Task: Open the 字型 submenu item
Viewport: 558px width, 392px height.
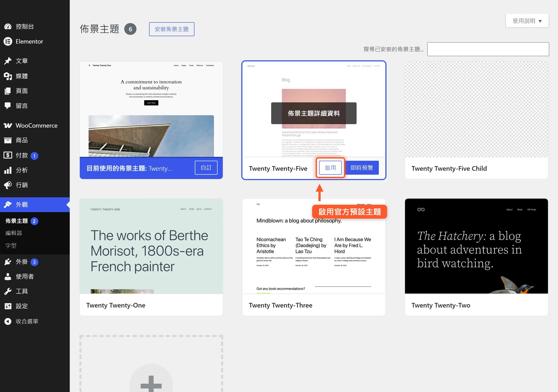Action: click(11, 246)
